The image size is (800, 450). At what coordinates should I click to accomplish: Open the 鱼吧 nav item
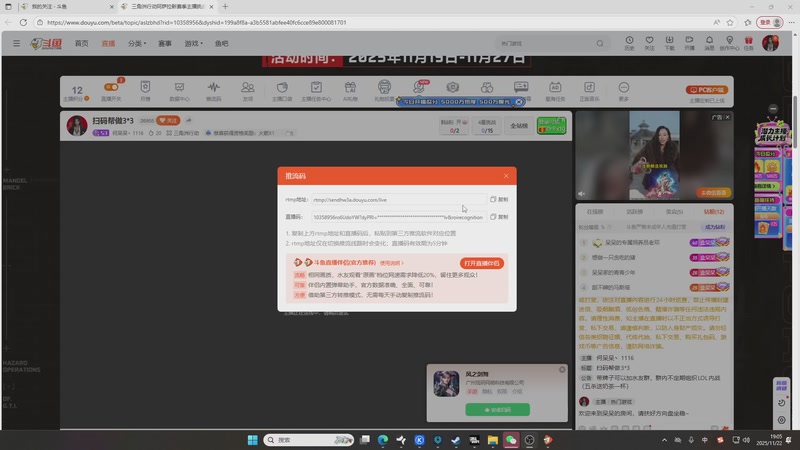221,43
